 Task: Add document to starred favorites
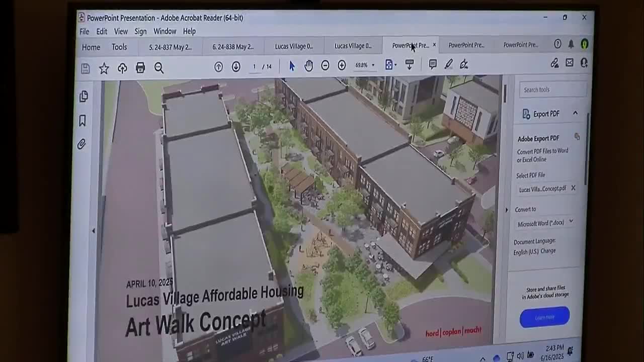pos(104,68)
